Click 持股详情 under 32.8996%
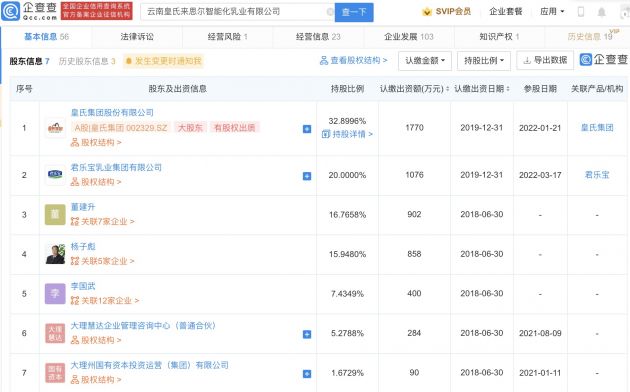Image resolution: width=630 pixels, height=392 pixels. (x=347, y=134)
